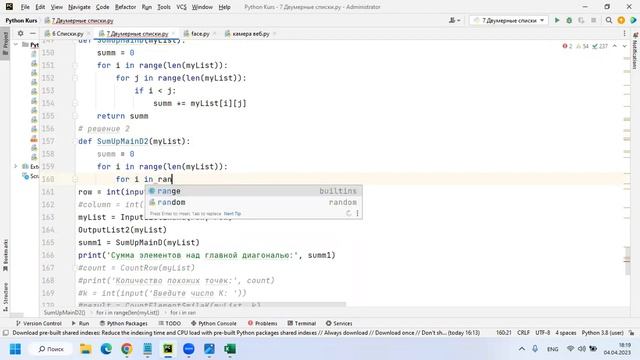
Task: Open the Python Packages tool window
Action: point(124,323)
